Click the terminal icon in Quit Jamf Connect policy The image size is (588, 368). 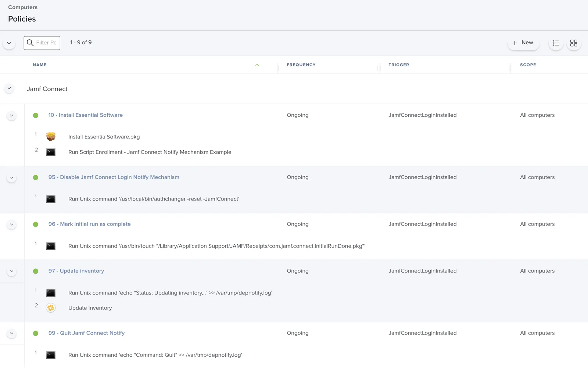(x=51, y=355)
